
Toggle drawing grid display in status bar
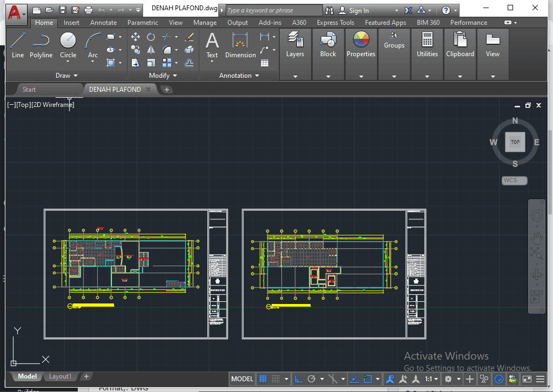click(263, 379)
